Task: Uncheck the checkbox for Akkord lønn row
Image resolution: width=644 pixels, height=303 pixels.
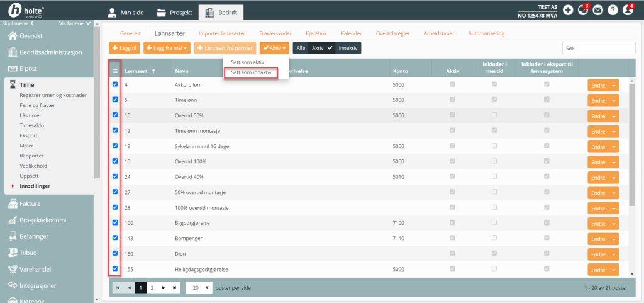Action: pyautogui.click(x=114, y=84)
